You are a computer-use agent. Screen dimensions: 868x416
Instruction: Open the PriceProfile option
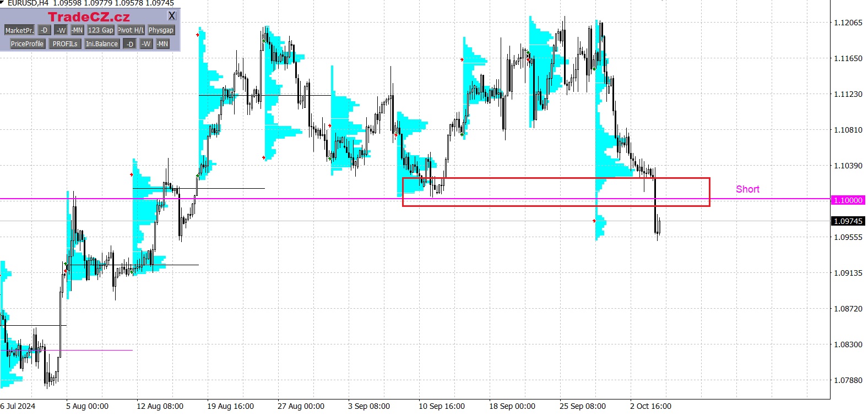(27, 44)
